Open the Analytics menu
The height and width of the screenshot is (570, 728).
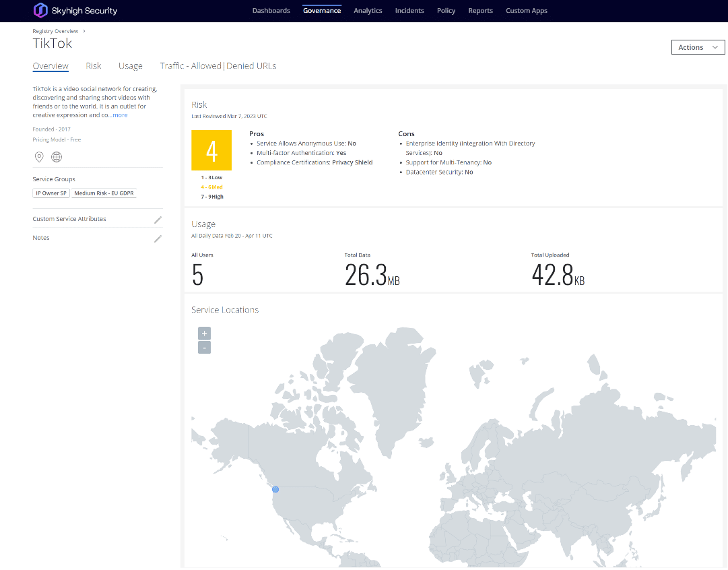(368, 11)
